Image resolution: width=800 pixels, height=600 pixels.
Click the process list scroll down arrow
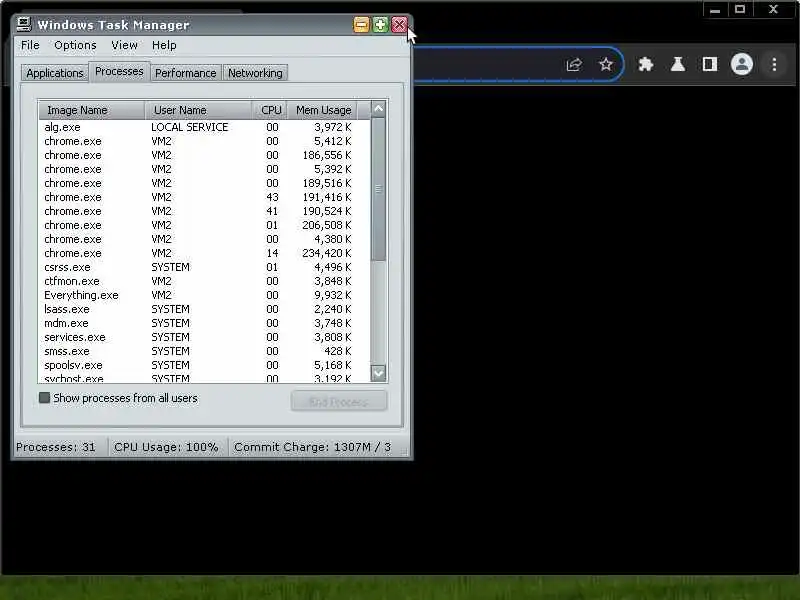[378, 373]
